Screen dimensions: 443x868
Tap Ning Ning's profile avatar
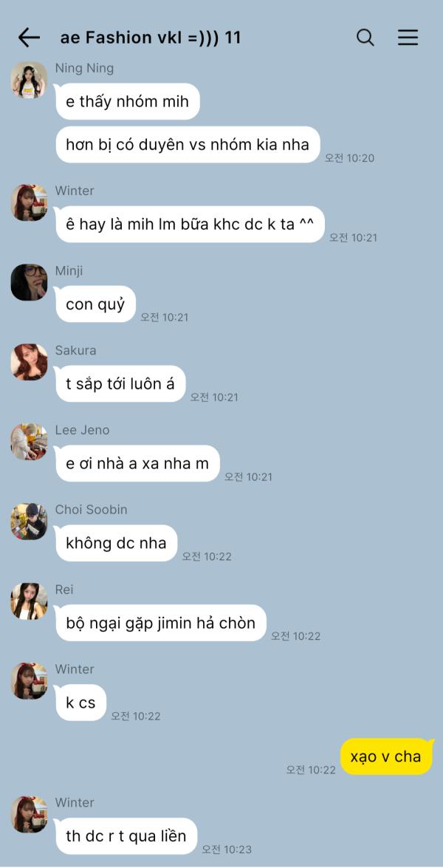pos(29,80)
